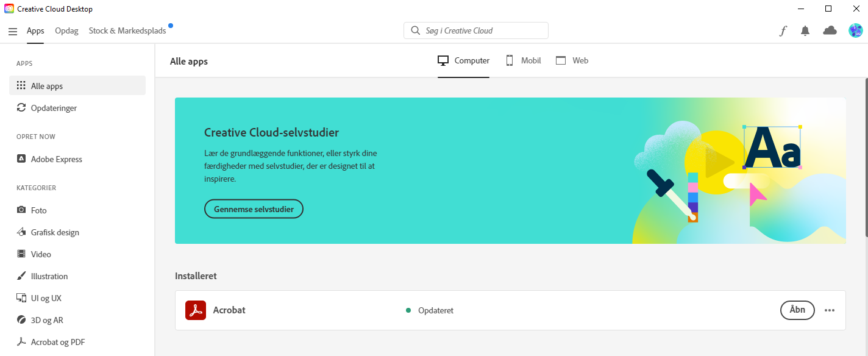Click the UI og UX icon
The image size is (868, 356).
pyautogui.click(x=21, y=298)
